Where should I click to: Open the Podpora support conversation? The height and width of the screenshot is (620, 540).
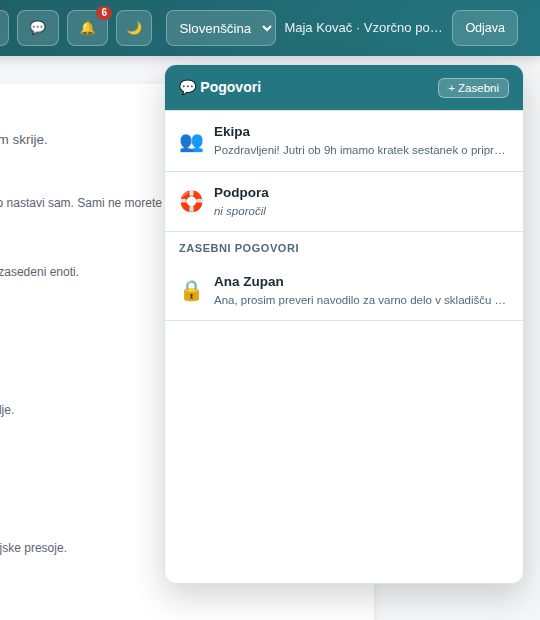[x=344, y=202]
